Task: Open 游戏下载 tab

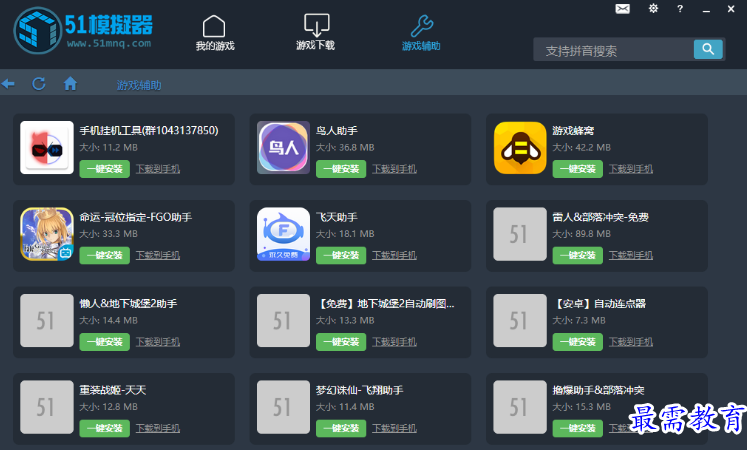Action: [x=316, y=32]
